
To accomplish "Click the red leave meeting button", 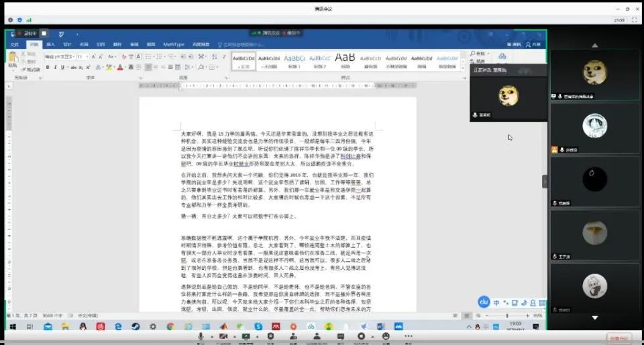I will pos(620,339).
